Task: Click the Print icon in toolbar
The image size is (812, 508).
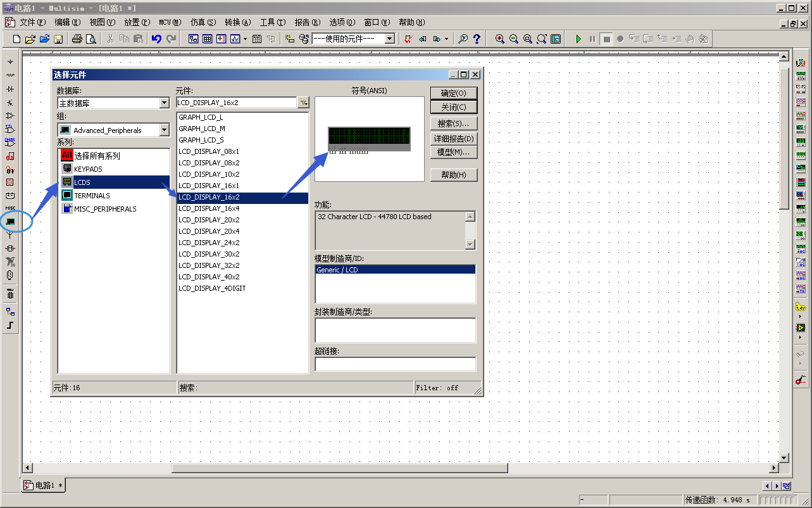Action: pos(77,39)
